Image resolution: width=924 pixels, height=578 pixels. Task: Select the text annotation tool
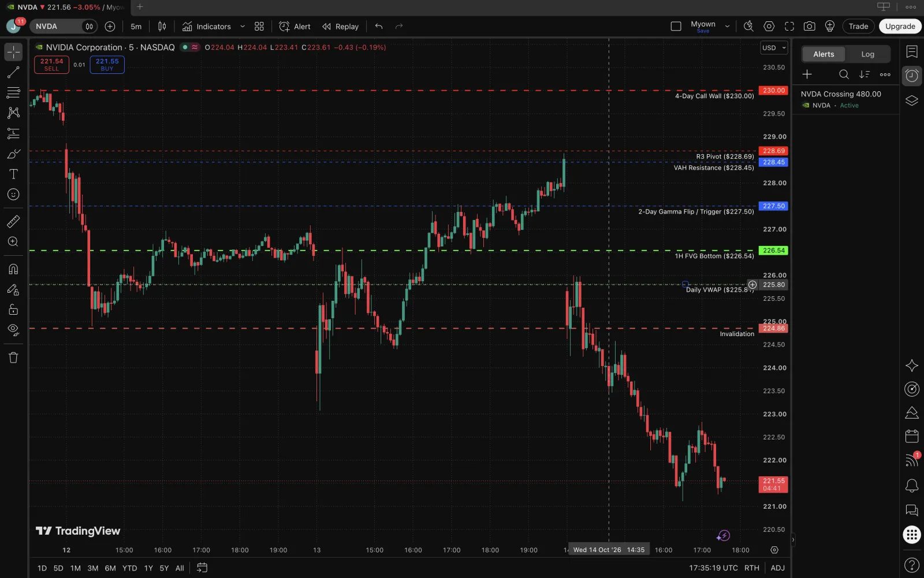pos(13,174)
